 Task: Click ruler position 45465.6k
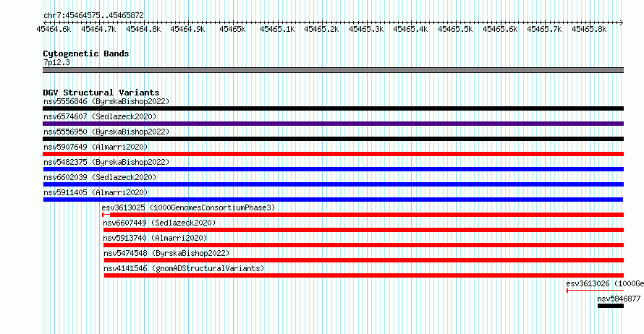pyautogui.click(x=500, y=29)
